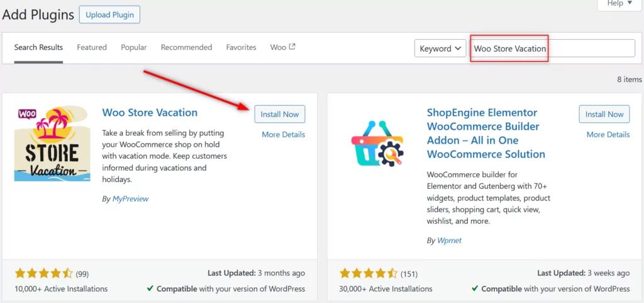644x303 pixels.
Task: Open the Wpmet author link
Action: pos(449,241)
